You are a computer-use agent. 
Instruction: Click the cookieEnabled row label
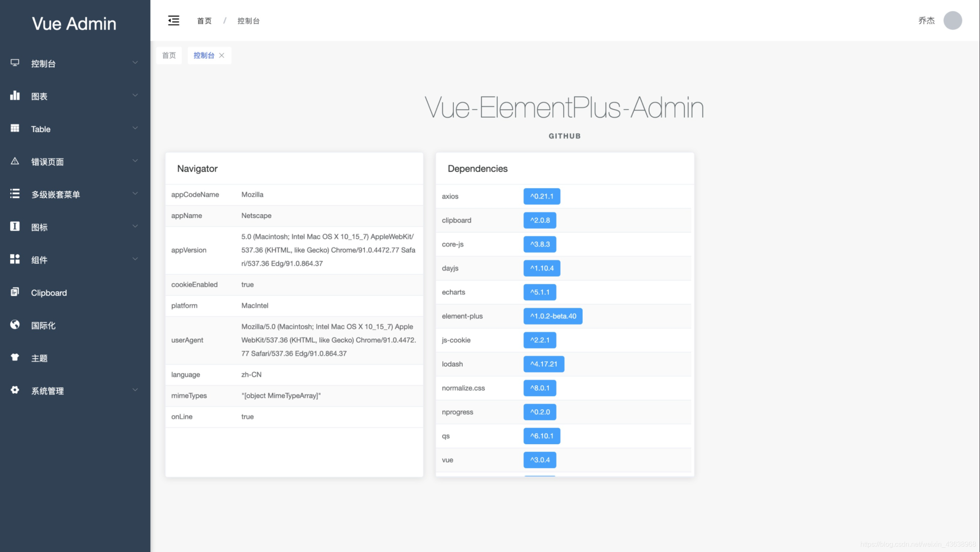(x=194, y=285)
